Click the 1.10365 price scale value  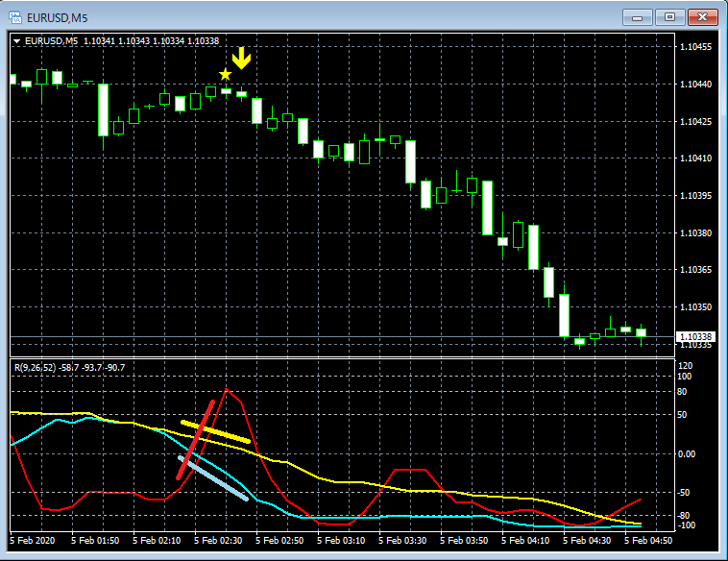pos(695,270)
